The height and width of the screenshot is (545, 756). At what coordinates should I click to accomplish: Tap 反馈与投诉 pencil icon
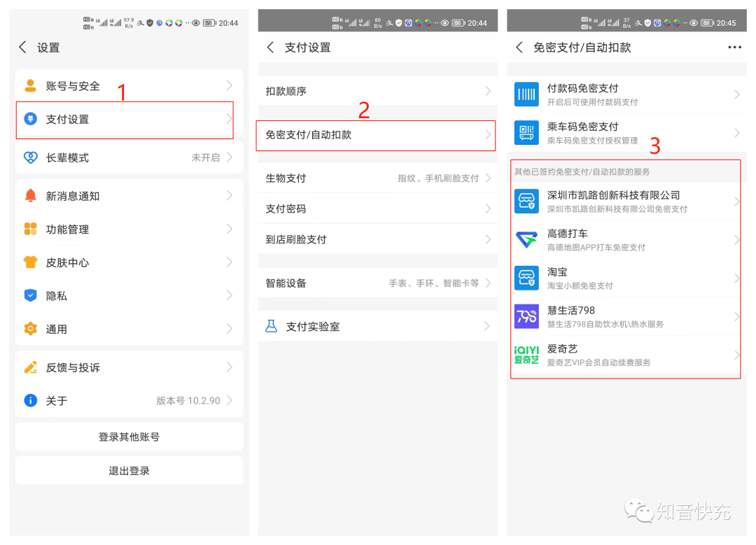[x=30, y=367]
